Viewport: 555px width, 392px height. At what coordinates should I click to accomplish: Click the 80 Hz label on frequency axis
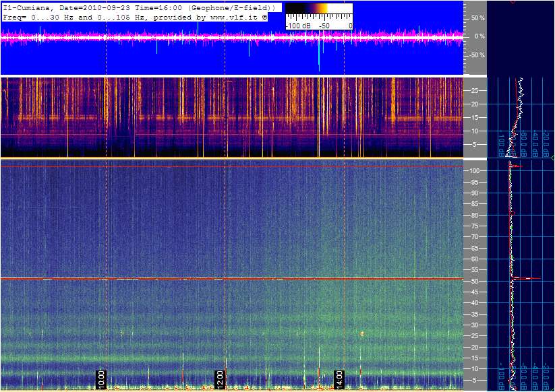[x=474, y=215]
